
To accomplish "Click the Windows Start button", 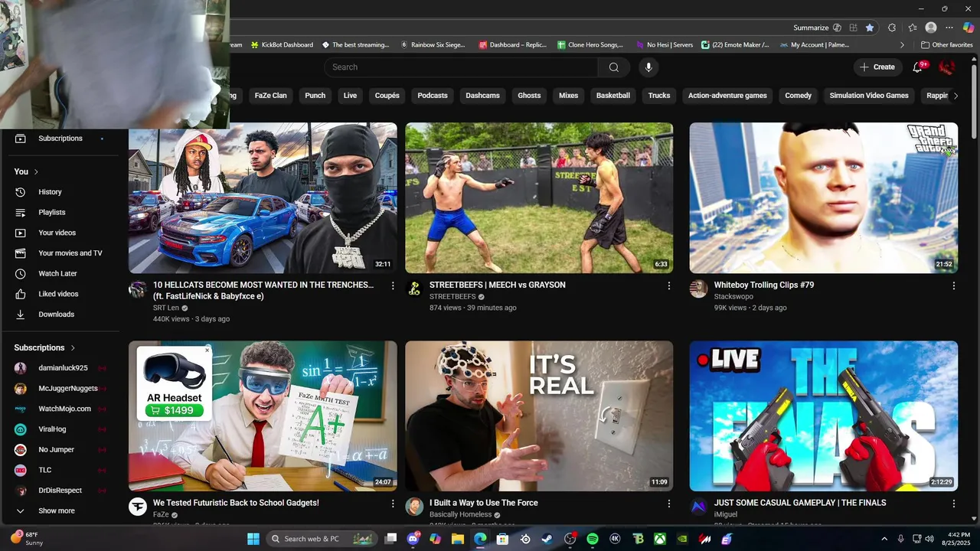I will [253, 539].
